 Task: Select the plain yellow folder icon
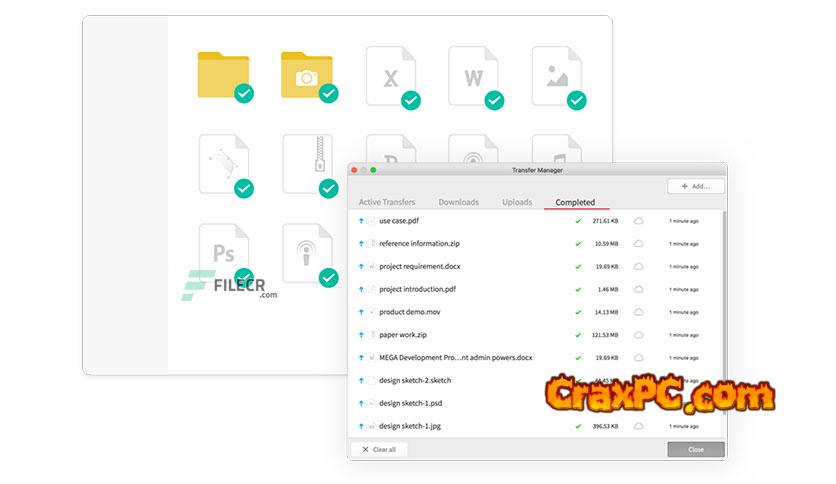click(x=223, y=75)
